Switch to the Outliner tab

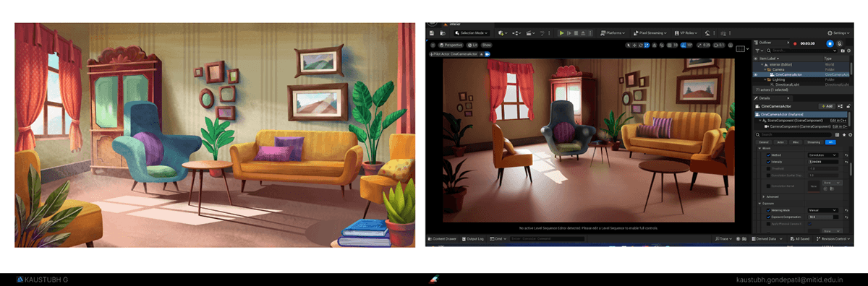[766, 43]
